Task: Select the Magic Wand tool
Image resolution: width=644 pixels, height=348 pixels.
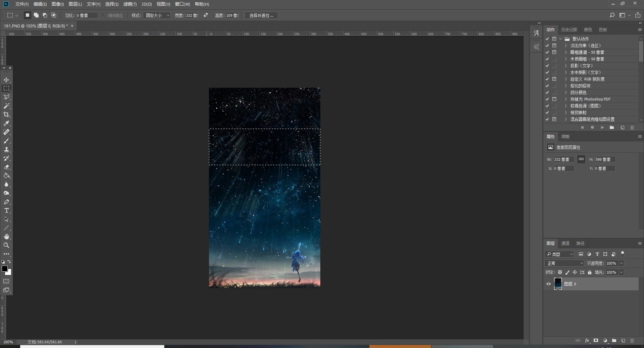Action: (x=6, y=106)
